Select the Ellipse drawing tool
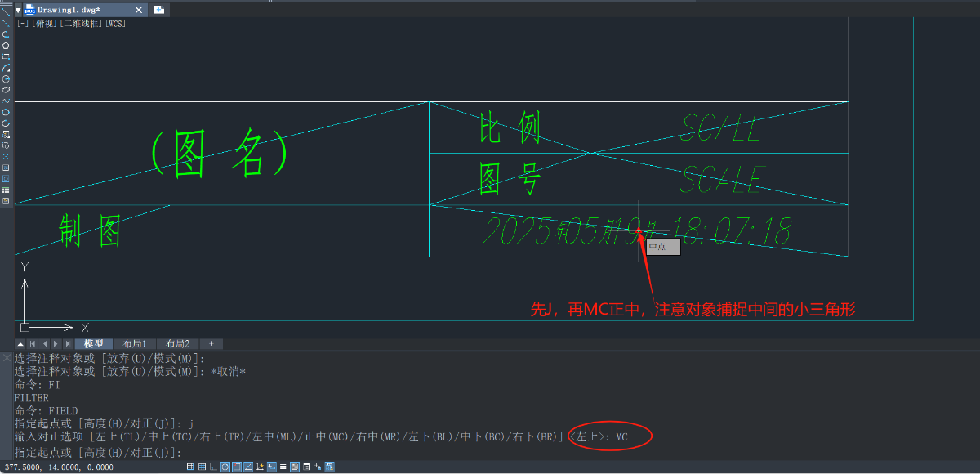980x474 pixels. click(6, 112)
